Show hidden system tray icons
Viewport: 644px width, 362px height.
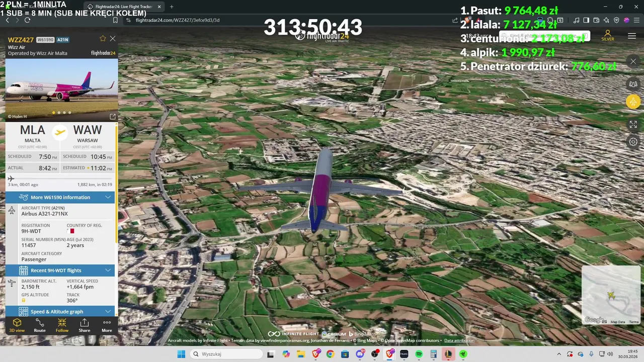click(559, 354)
